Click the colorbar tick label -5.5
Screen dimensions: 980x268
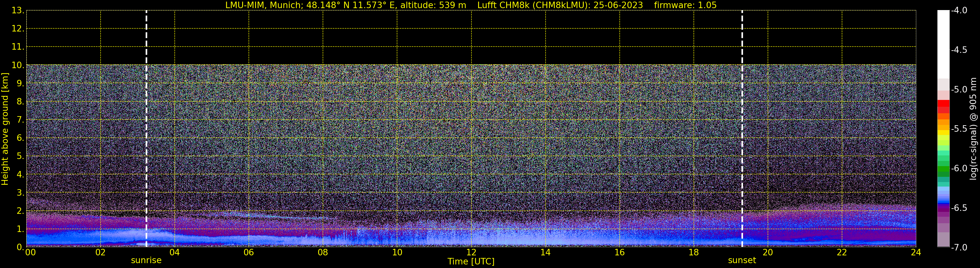point(959,129)
